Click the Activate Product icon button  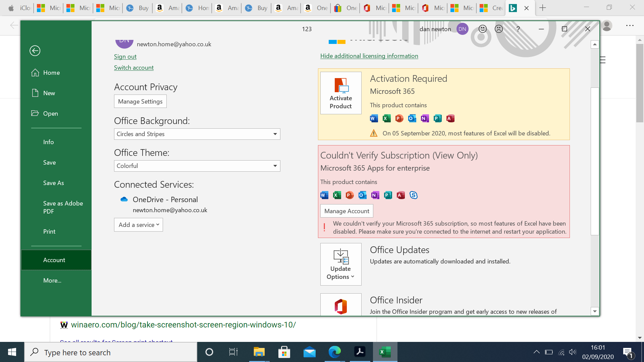click(x=341, y=93)
